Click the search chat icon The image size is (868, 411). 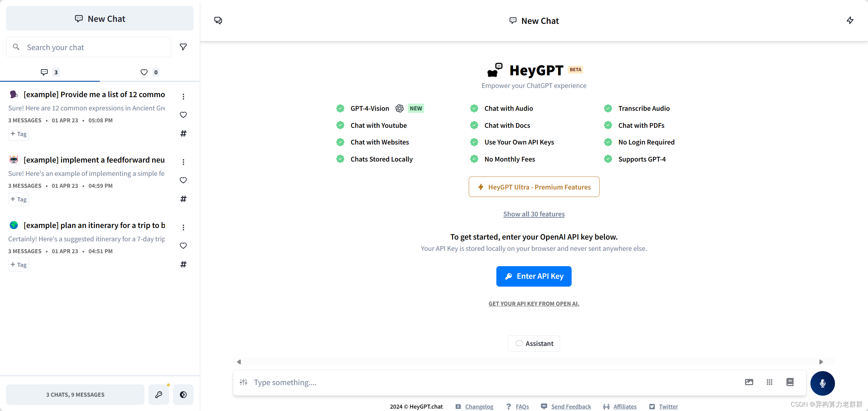[x=17, y=47]
